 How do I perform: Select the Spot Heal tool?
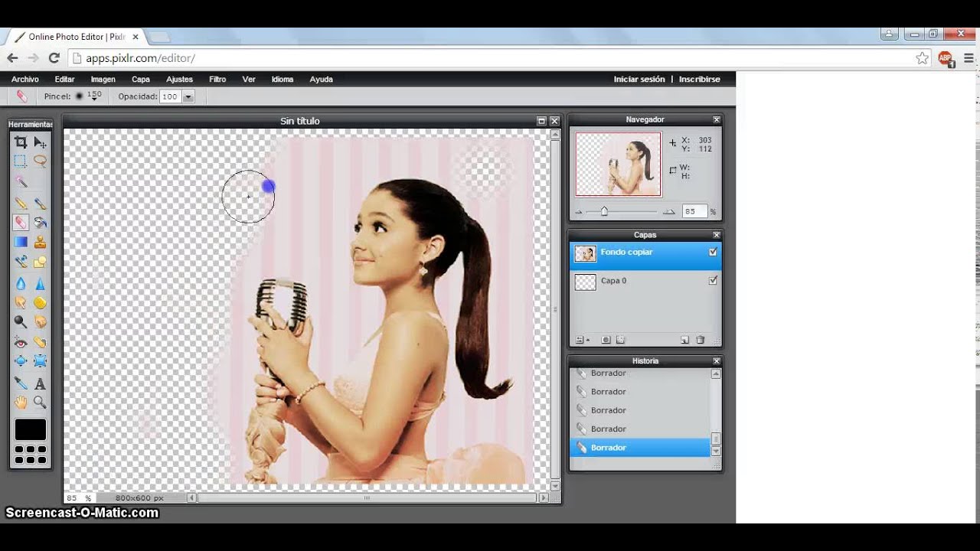tap(40, 342)
